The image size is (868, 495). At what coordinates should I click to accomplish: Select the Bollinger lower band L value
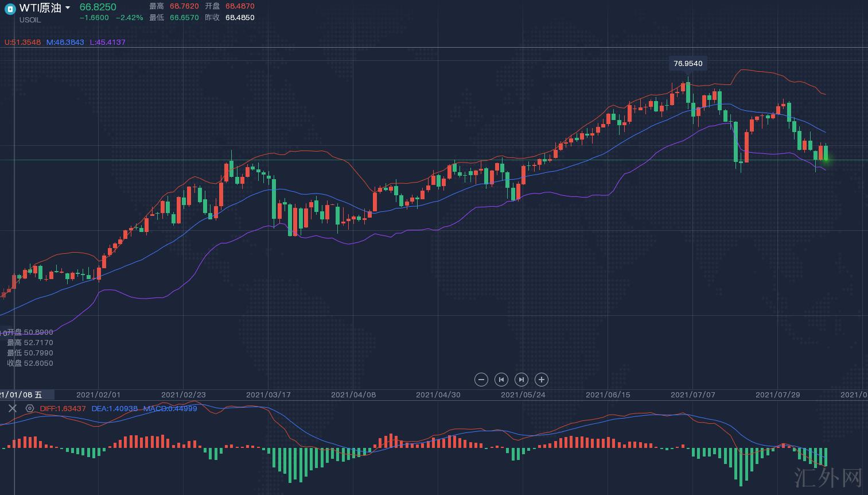107,42
